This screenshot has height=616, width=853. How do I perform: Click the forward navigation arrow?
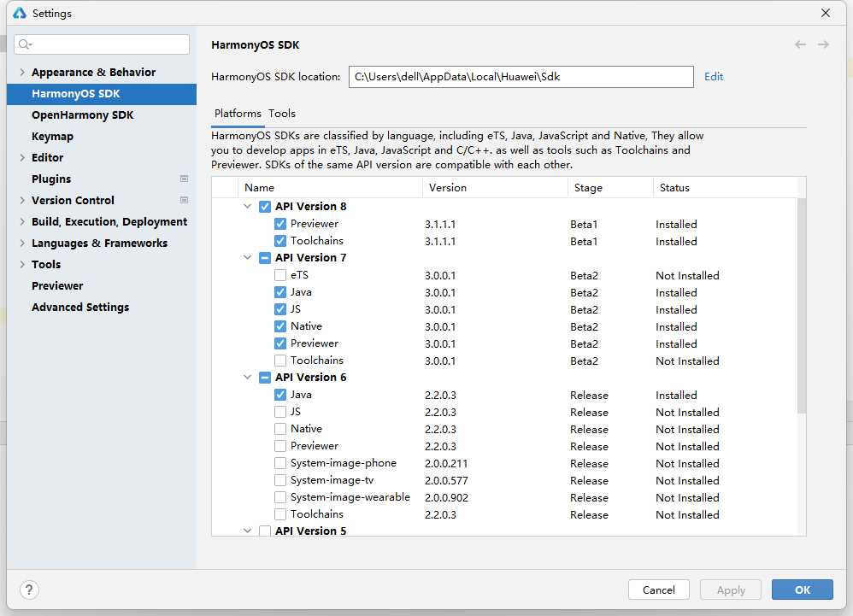824,44
